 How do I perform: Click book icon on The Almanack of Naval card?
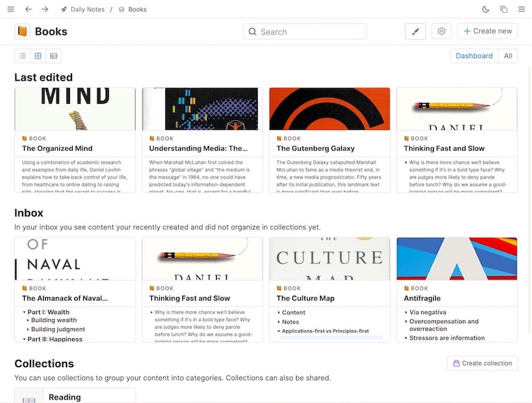pyautogui.click(x=25, y=288)
